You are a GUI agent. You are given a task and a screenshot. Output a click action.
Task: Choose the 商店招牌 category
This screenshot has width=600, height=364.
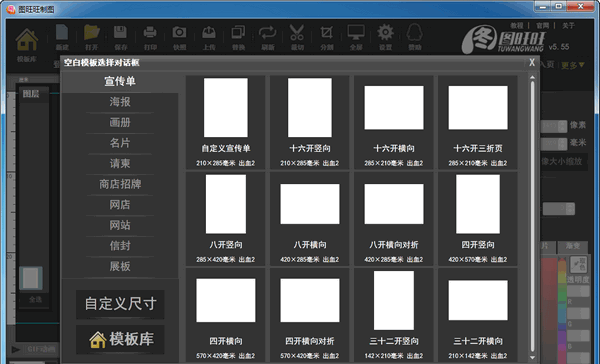(x=120, y=184)
